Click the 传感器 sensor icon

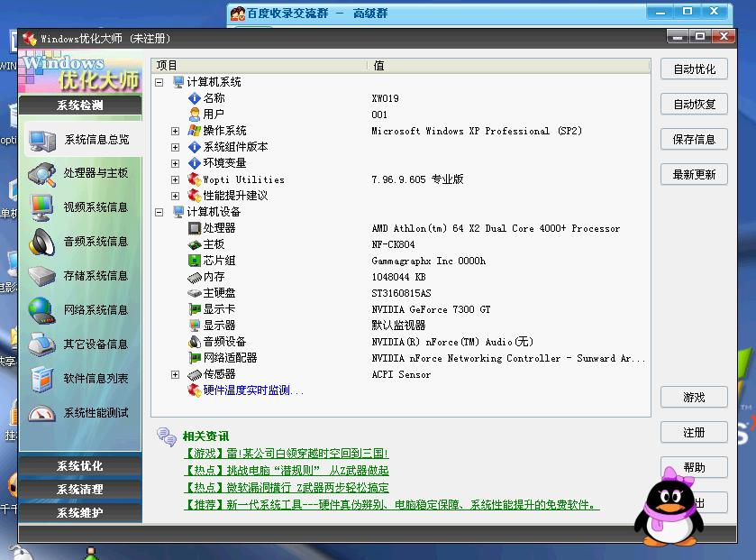pos(195,375)
